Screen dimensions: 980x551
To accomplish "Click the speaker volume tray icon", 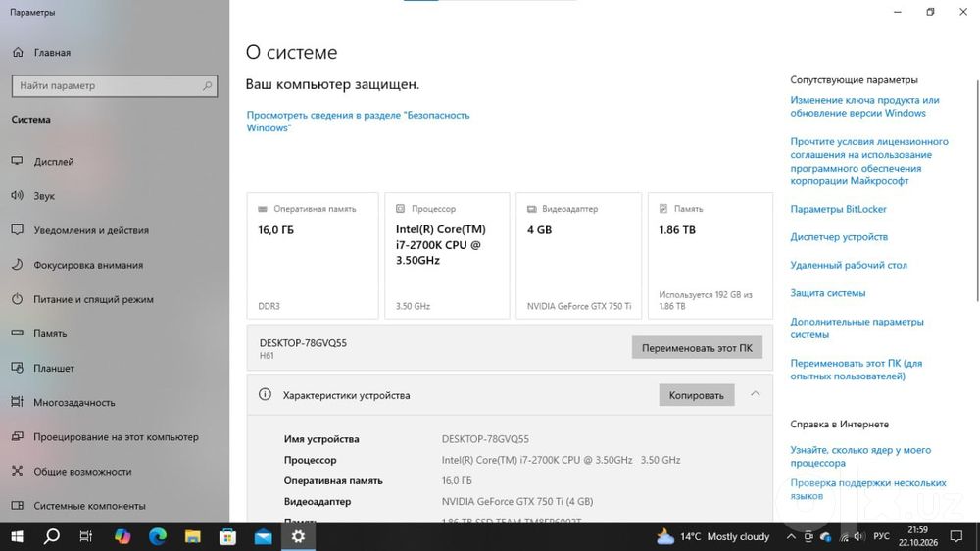I will click(x=859, y=536).
